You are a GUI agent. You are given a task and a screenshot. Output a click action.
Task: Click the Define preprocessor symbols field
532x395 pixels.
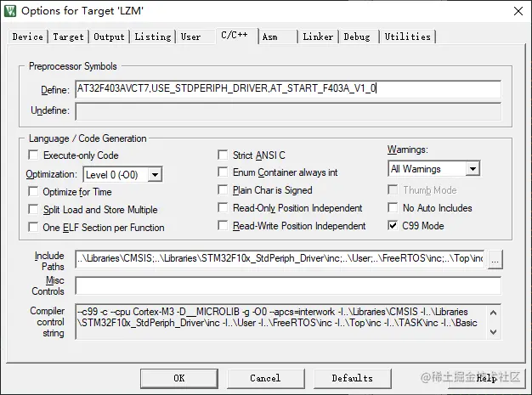tap(288, 89)
